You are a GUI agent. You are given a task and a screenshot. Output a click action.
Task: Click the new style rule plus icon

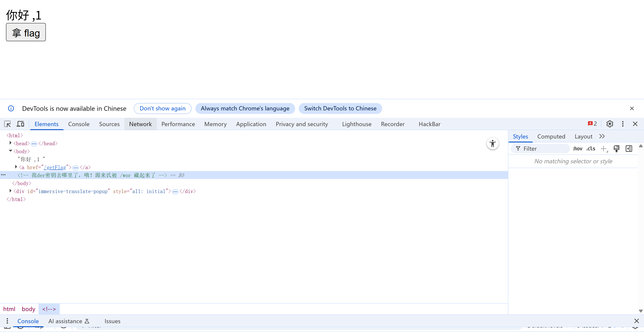[x=604, y=149]
